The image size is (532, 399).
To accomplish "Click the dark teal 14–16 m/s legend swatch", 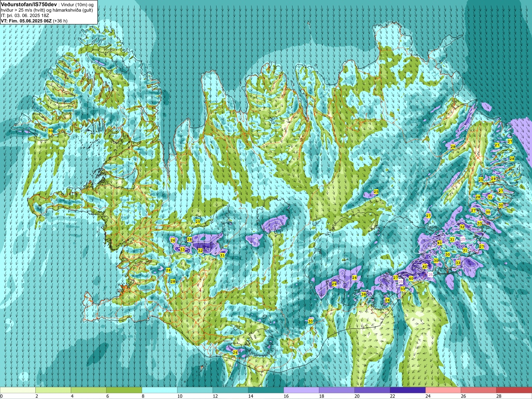I will pyautogui.click(x=266, y=390).
